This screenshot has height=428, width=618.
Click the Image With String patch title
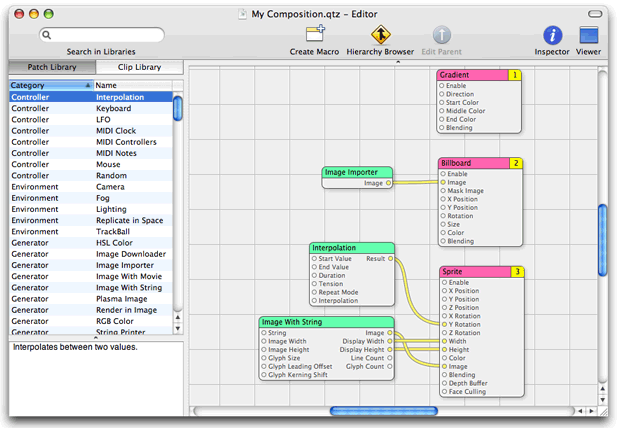326,322
